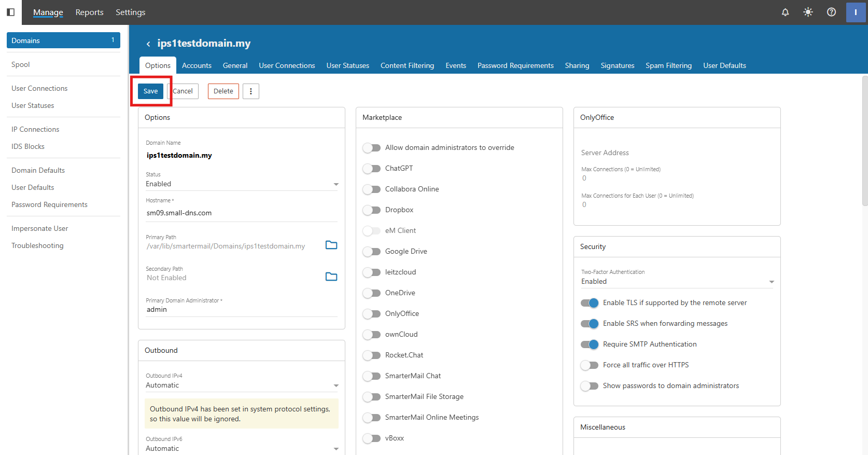Switch theme with the sun icon

[x=808, y=12]
